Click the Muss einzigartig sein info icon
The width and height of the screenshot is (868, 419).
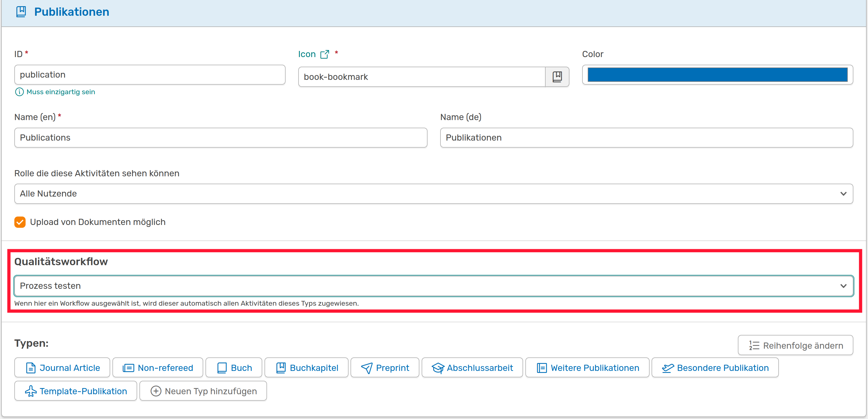click(19, 92)
